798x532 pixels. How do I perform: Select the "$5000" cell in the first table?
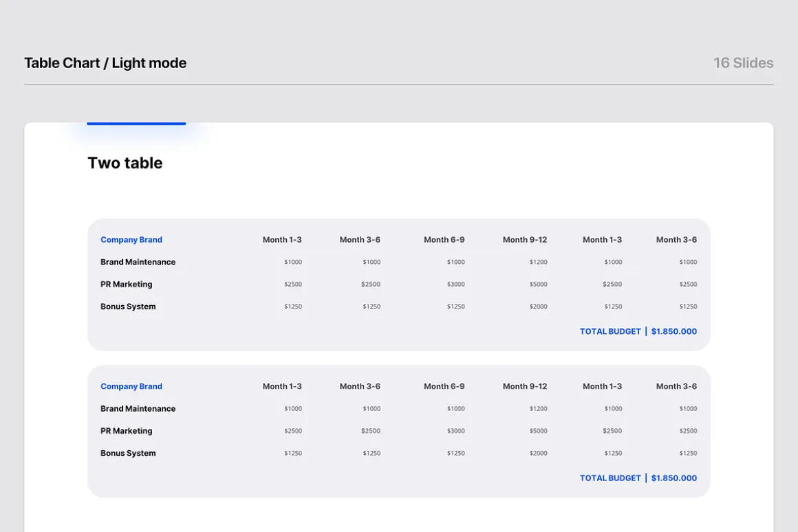pos(539,285)
